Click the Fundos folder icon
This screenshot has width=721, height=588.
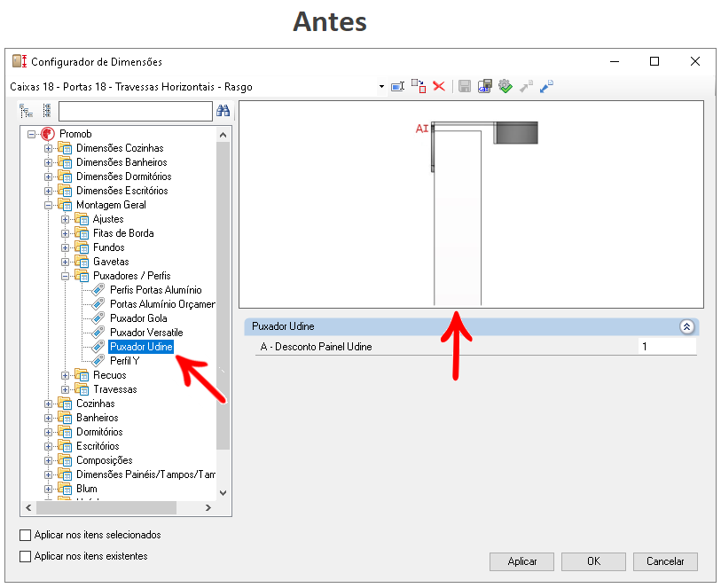point(82,247)
